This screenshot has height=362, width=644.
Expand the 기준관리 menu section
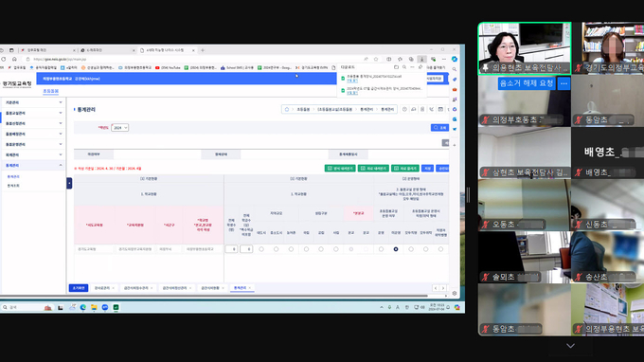click(x=33, y=102)
